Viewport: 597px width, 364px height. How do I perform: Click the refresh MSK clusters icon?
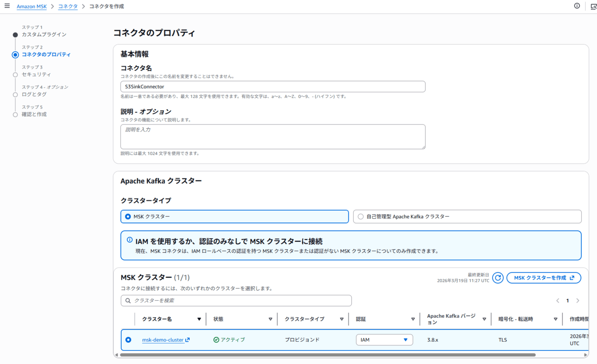498,278
